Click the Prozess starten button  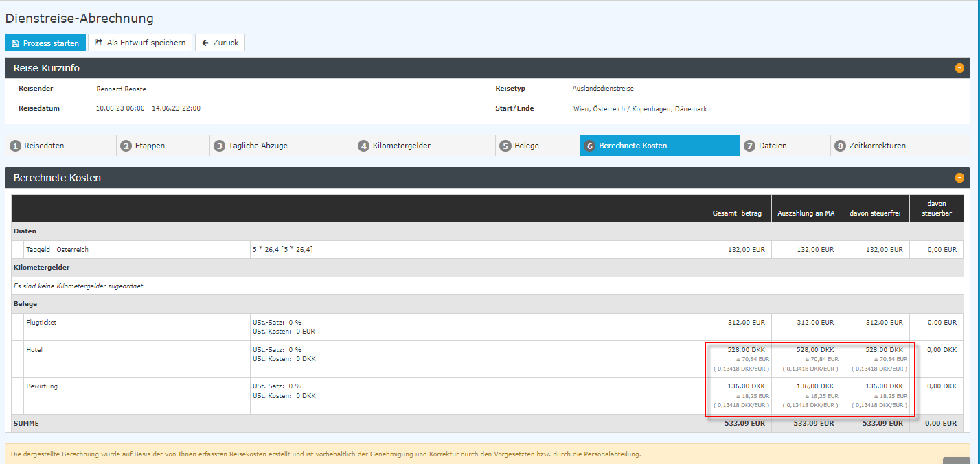click(x=45, y=43)
